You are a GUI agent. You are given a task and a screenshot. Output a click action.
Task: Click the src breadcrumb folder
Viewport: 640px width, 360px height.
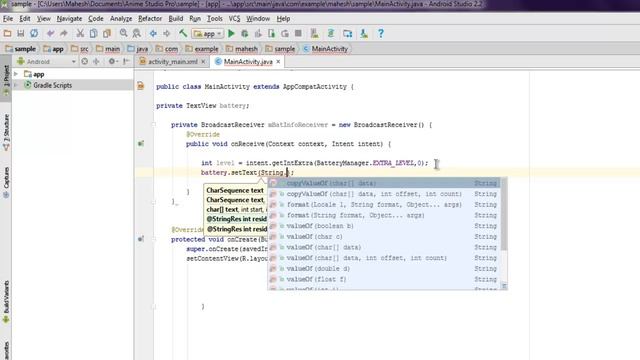pos(80,49)
